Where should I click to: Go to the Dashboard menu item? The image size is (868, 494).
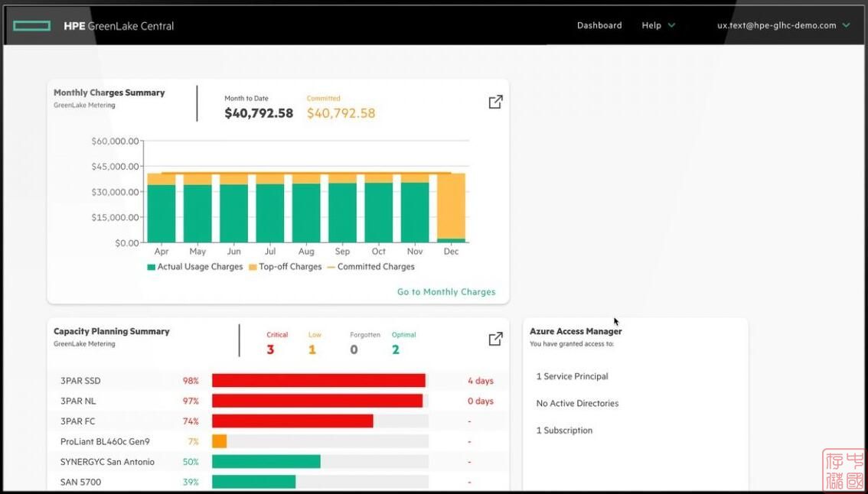pyautogui.click(x=599, y=25)
